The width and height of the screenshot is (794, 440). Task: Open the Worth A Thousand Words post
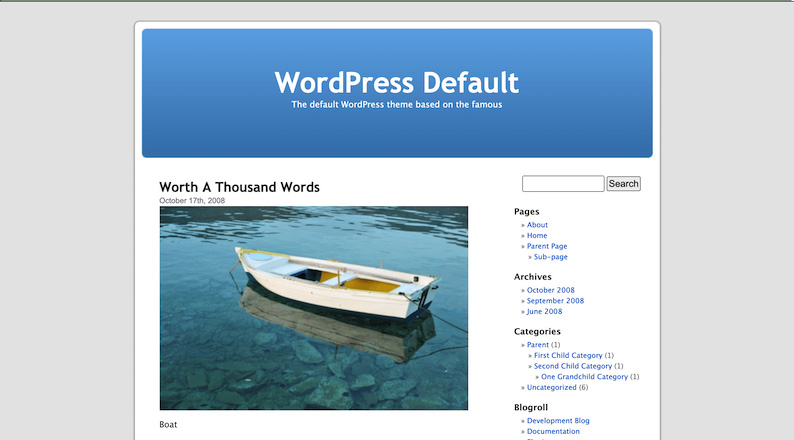click(x=239, y=187)
